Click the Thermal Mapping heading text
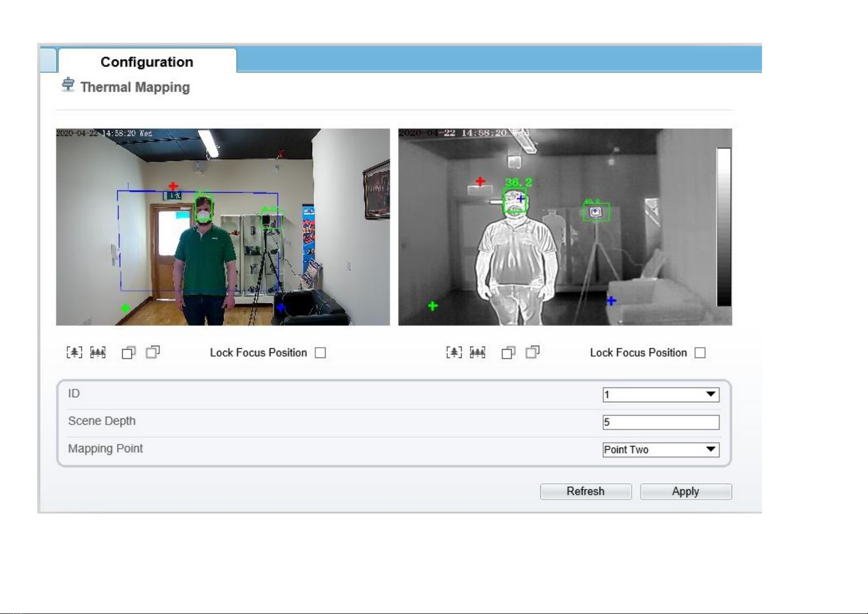 135,87
